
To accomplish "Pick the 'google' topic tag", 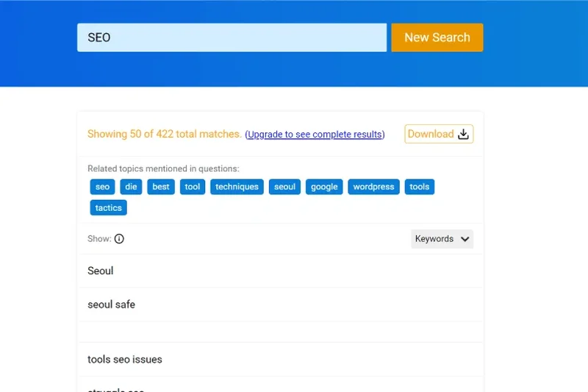I will click(324, 187).
